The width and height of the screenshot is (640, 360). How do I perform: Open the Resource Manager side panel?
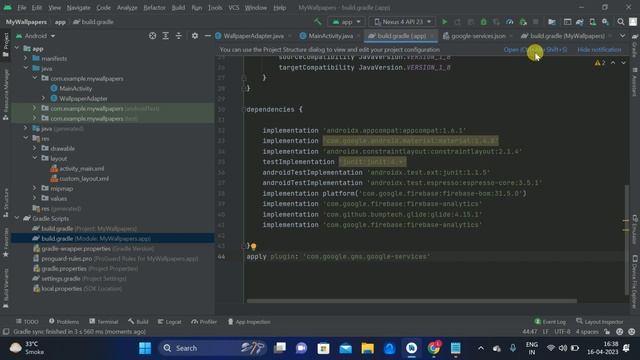point(5,95)
